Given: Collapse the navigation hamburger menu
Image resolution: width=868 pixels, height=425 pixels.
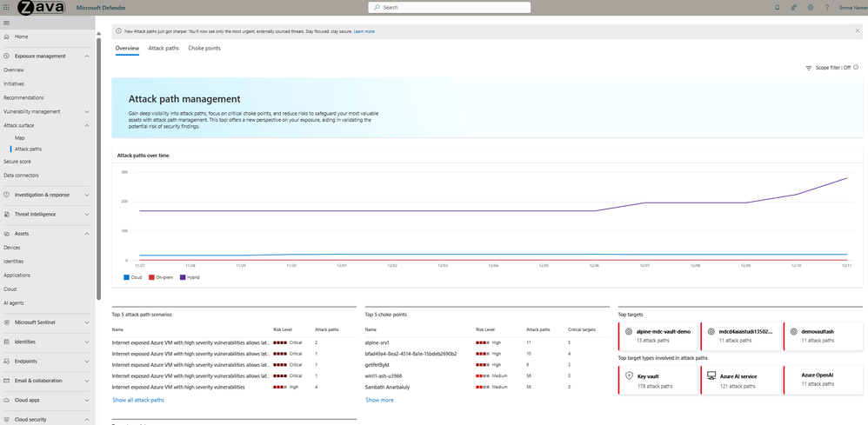Looking at the screenshot, I should click(x=7, y=23).
